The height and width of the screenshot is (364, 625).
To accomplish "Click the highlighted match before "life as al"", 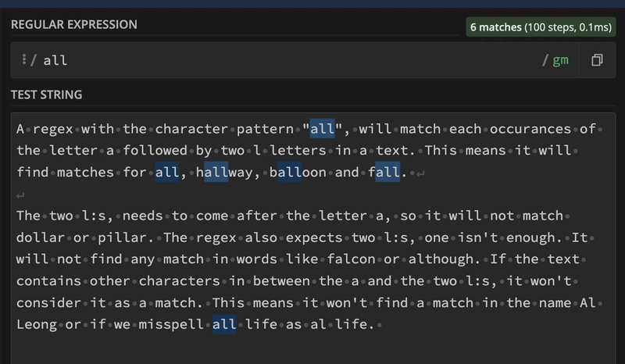I will click(x=224, y=323).
